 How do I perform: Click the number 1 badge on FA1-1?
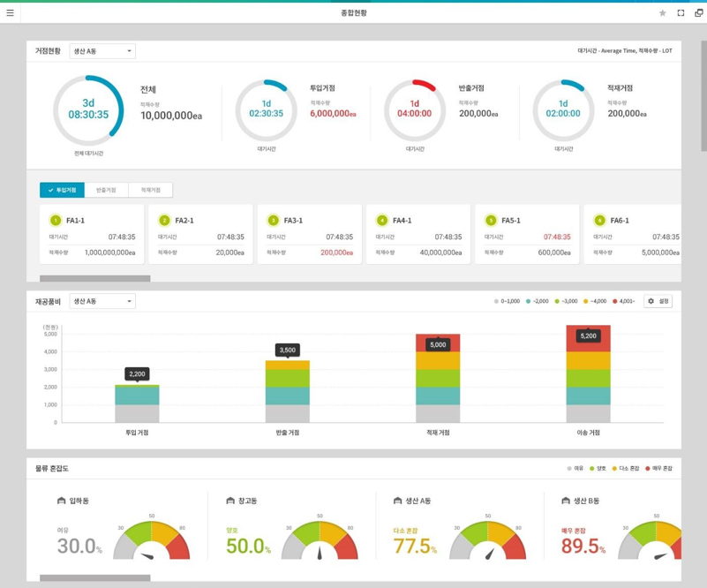[x=56, y=221]
